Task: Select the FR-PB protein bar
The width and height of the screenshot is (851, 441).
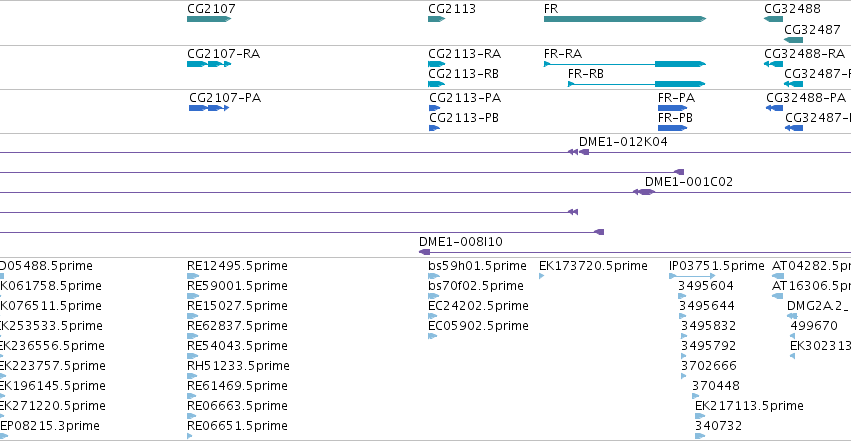Action: coord(672,128)
